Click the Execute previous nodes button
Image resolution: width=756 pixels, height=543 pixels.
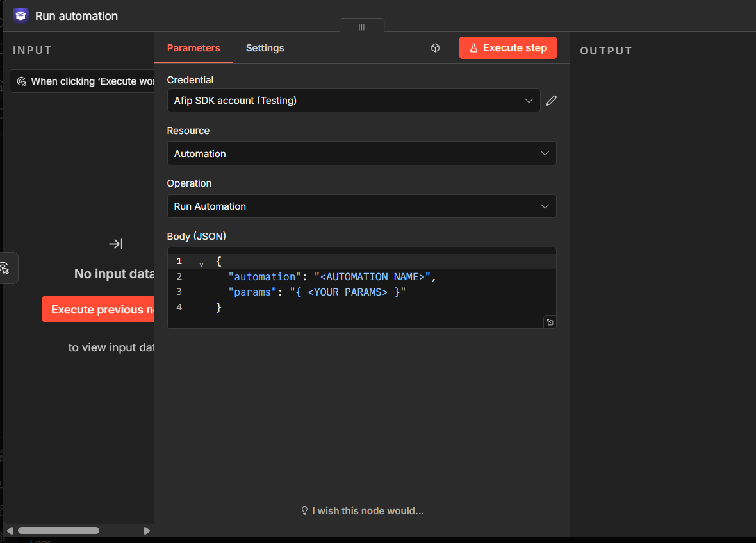click(x=98, y=309)
